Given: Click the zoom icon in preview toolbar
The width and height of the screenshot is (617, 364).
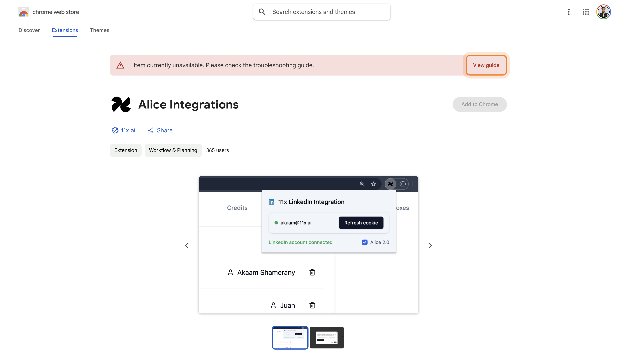Looking at the screenshot, I should 362,184.
